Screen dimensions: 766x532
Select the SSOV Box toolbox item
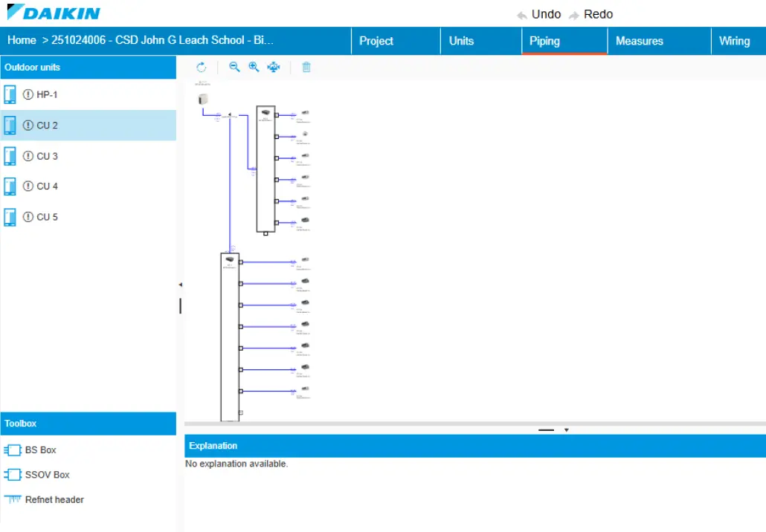(x=47, y=475)
